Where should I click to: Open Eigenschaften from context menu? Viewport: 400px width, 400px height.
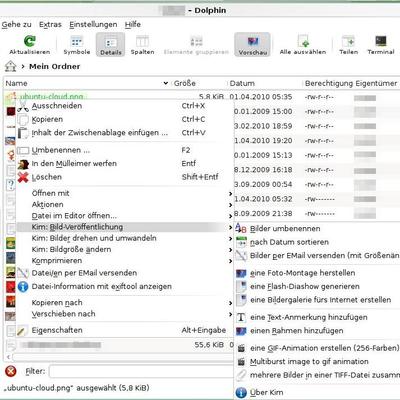125,330
